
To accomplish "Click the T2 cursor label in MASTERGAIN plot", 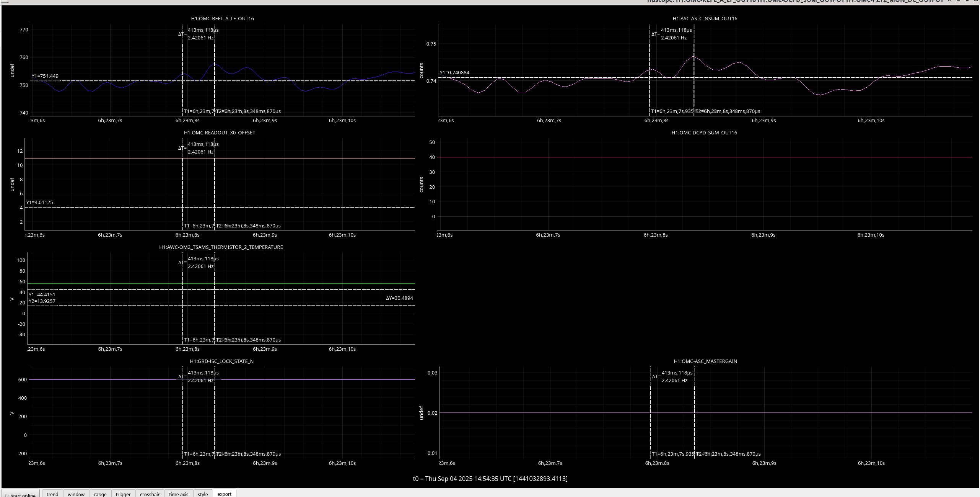I will point(728,454).
